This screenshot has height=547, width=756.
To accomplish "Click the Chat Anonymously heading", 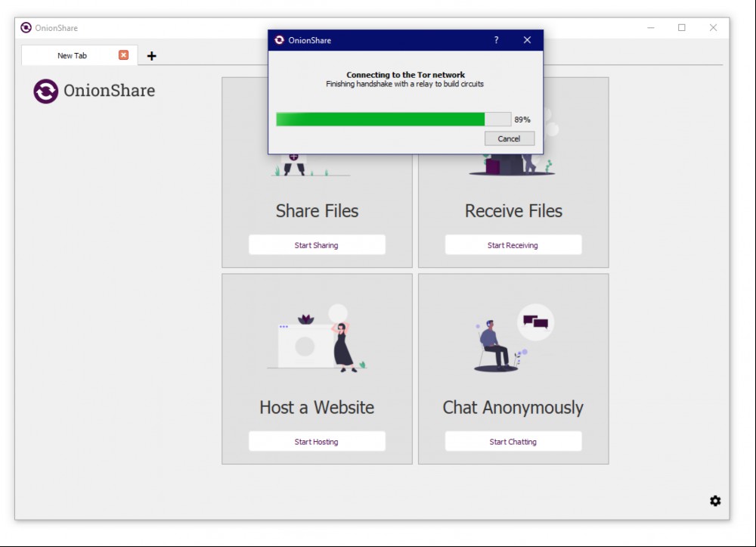I will pos(513,408).
